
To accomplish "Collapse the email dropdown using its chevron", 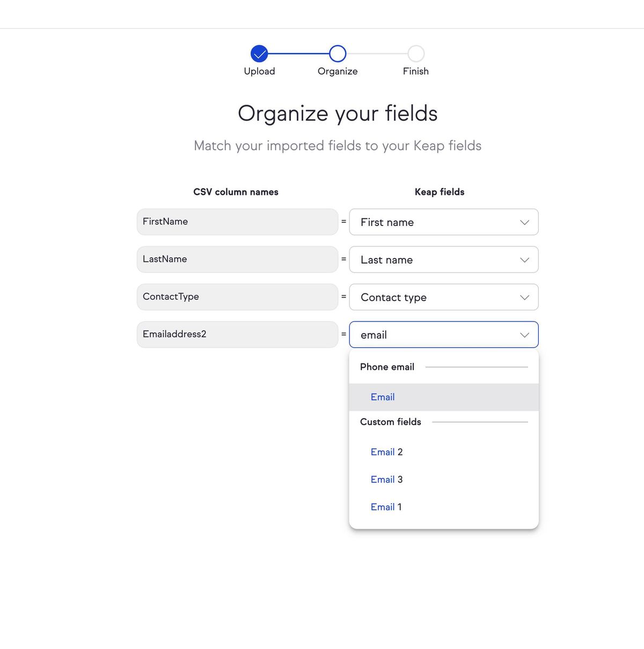I will [x=525, y=335].
